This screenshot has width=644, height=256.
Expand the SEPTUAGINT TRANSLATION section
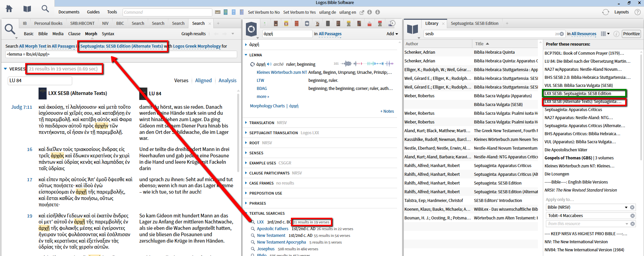click(246, 133)
